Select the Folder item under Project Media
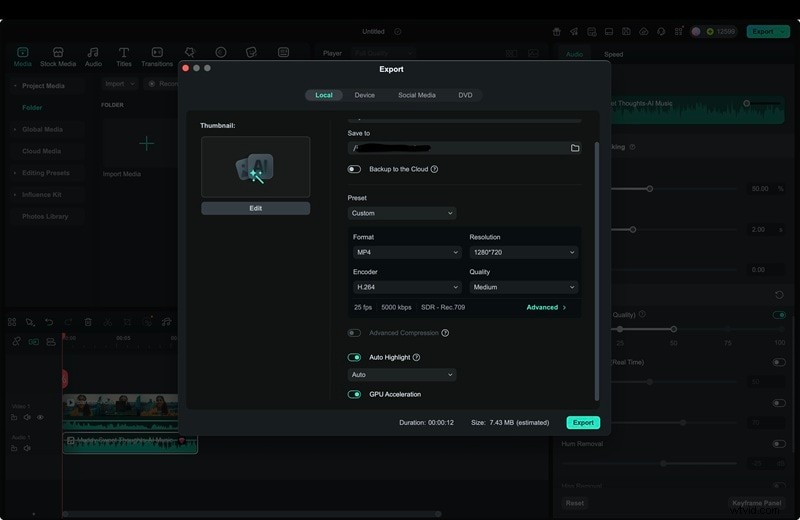This screenshot has width=800, height=520. pyautogui.click(x=32, y=108)
